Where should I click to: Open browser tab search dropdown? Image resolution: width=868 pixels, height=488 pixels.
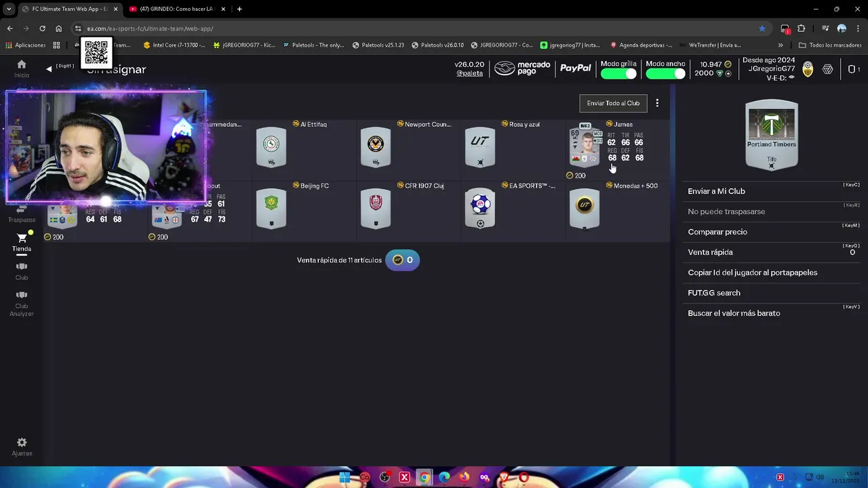pyautogui.click(x=8, y=9)
